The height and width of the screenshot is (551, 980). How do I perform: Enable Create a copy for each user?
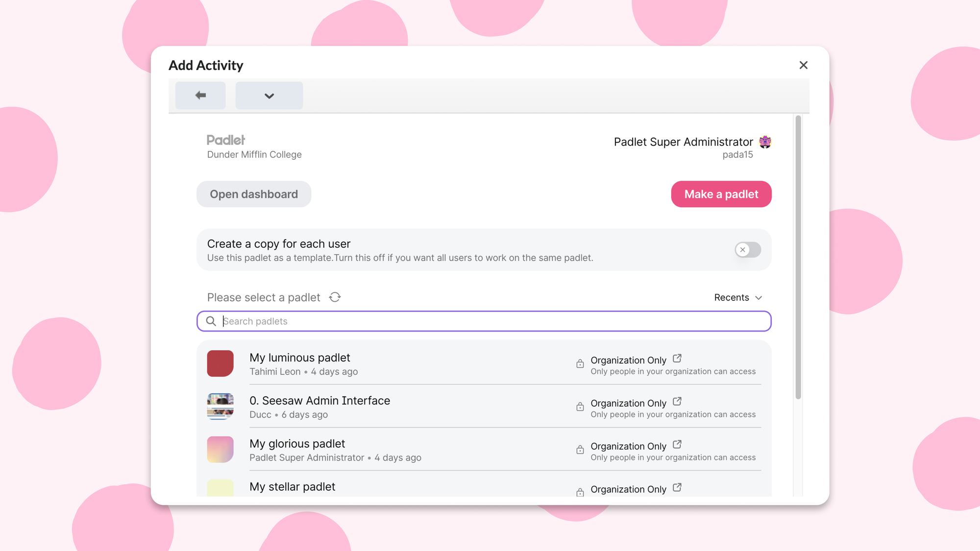pos(747,250)
